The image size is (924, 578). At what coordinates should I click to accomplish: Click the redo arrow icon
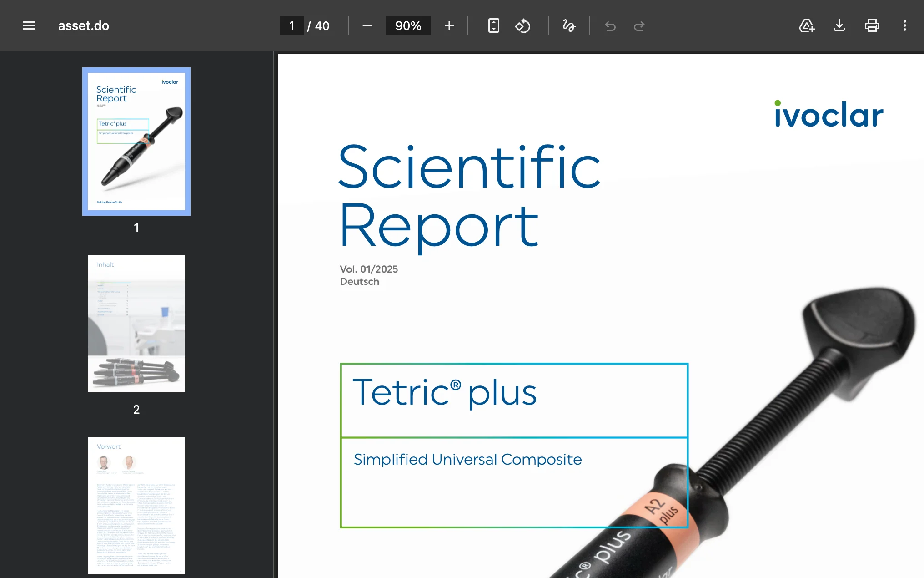639,26
